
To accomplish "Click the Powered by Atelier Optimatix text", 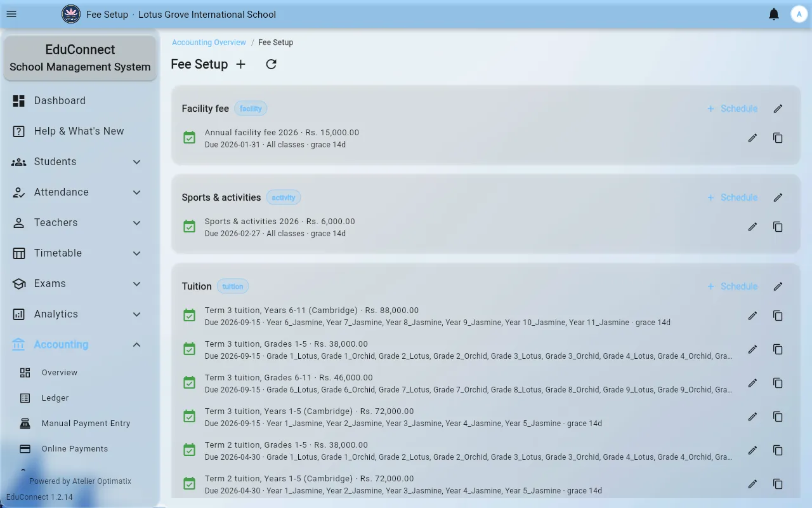I will [x=80, y=481].
